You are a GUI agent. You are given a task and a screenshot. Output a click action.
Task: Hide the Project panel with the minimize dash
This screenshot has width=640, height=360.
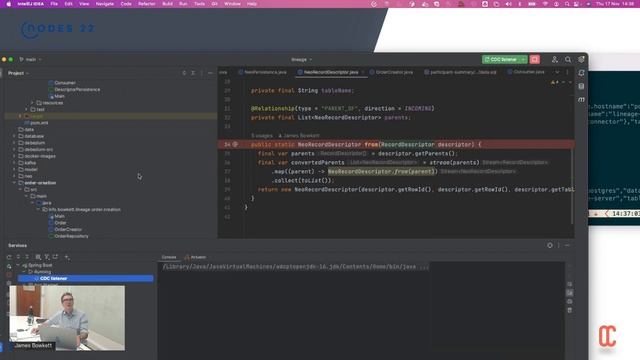pos(210,73)
